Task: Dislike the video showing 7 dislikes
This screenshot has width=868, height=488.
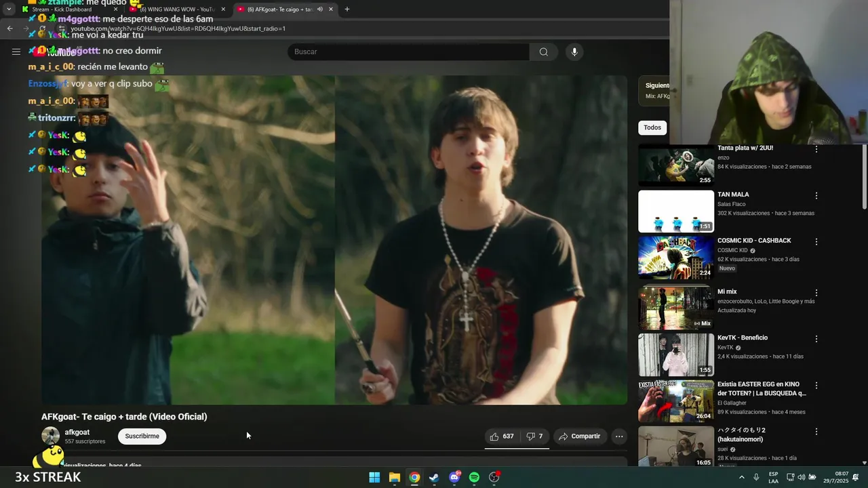Action: click(535, 436)
